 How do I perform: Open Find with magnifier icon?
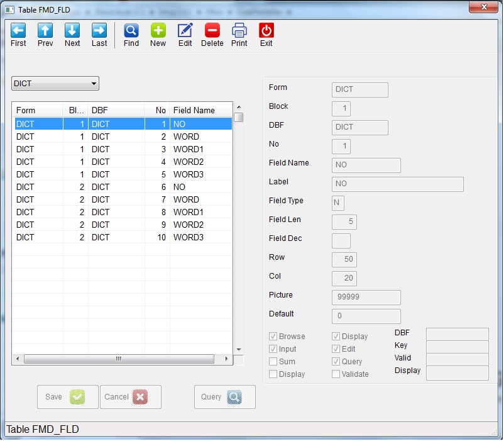131,30
